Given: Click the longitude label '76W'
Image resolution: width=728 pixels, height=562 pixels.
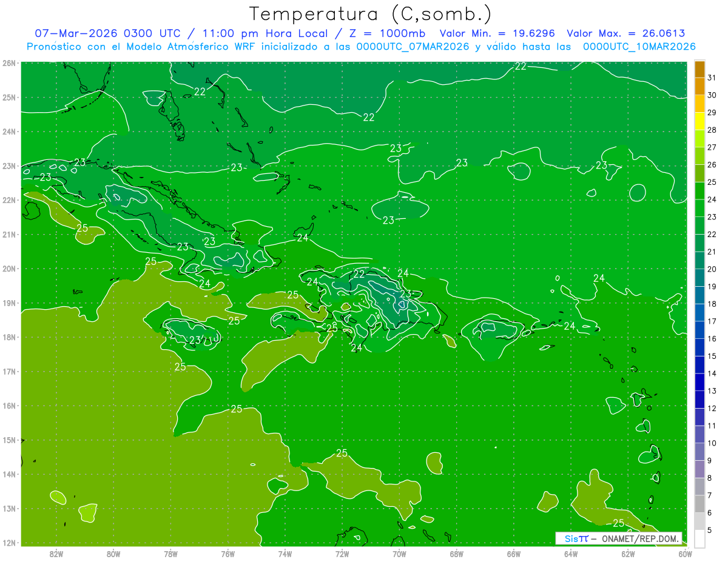Looking at the screenshot, I should pyautogui.click(x=228, y=554).
